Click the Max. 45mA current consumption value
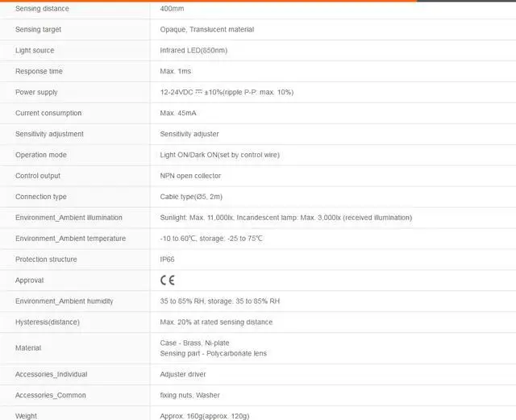516x420 pixels. pos(178,114)
